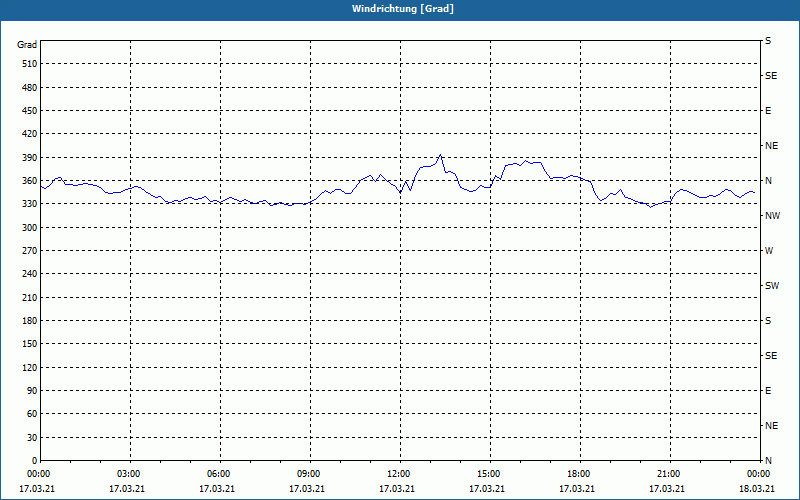
Task: Select the 480 value on the left axis
Action: (30, 88)
